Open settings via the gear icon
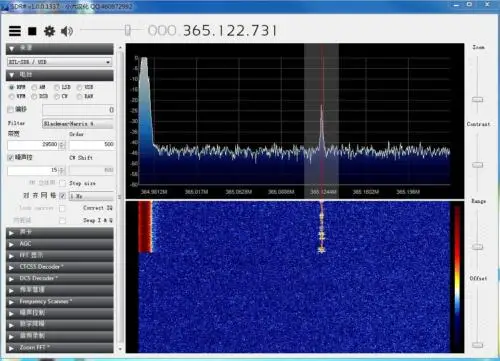The height and width of the screenshot is (361, 500). point(50,31)
